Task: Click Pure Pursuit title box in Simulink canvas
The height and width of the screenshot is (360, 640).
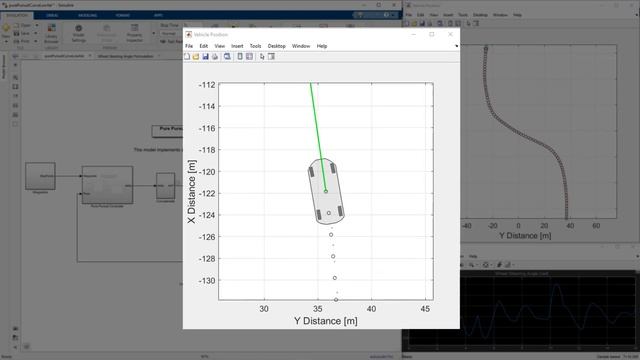Action: (x=168, y=131)
